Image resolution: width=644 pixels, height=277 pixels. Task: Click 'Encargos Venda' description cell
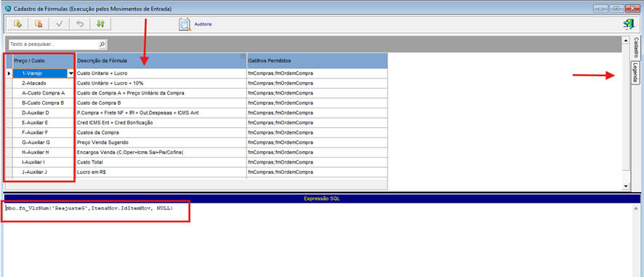[161, 152]
